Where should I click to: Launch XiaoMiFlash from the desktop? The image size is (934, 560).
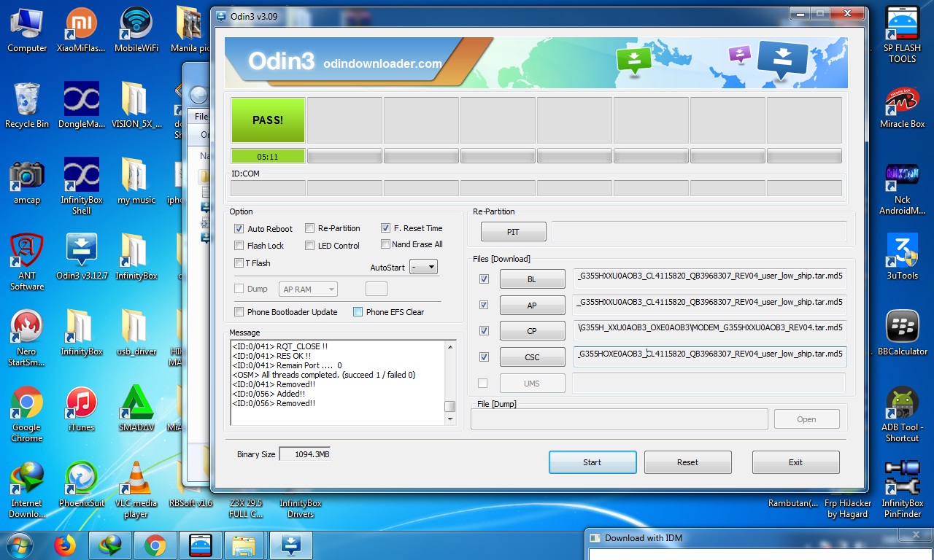point(81,30)
